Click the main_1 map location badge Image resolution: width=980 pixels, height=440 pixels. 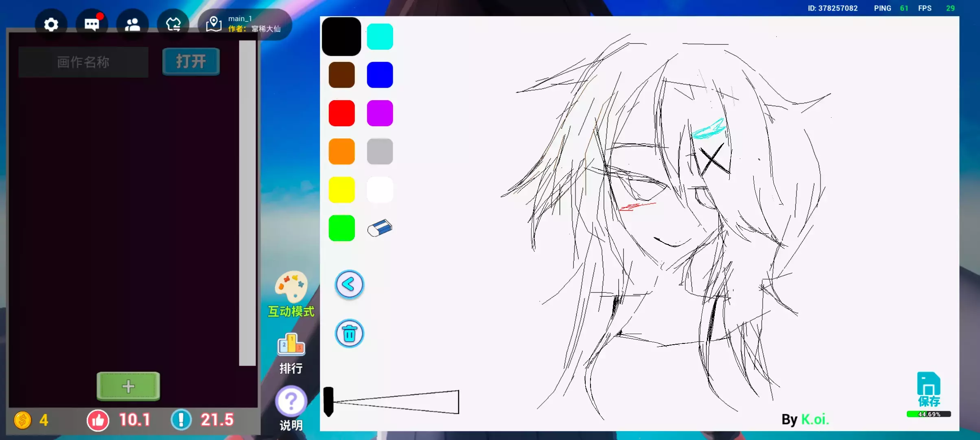pos(245,24)
